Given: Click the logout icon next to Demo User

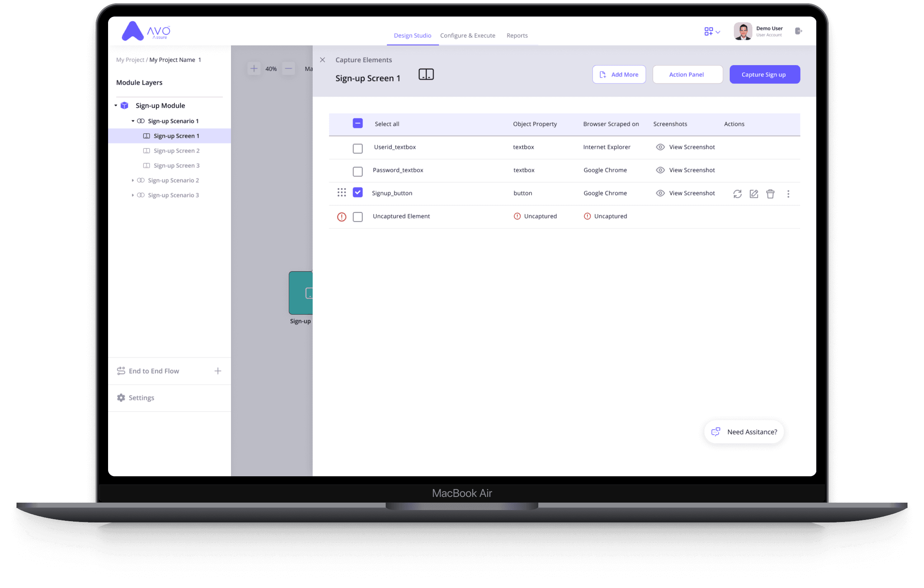Looking at the screenshot, I should tap(798, 31).
